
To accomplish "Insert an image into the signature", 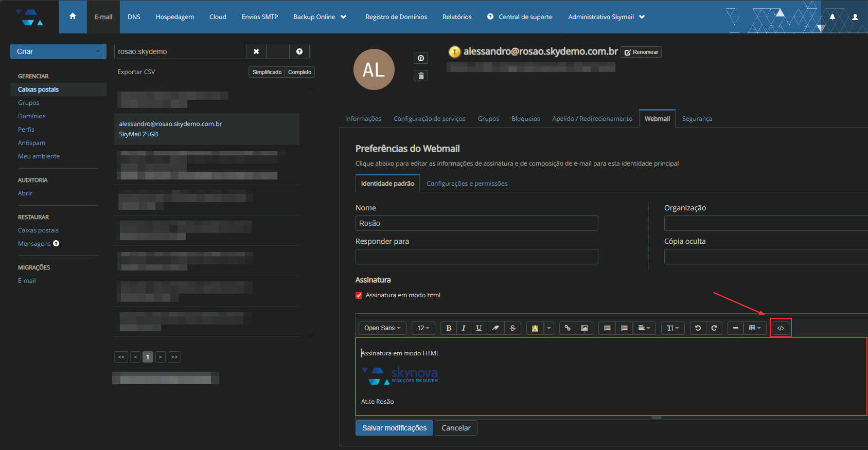I will pos(584,328).
